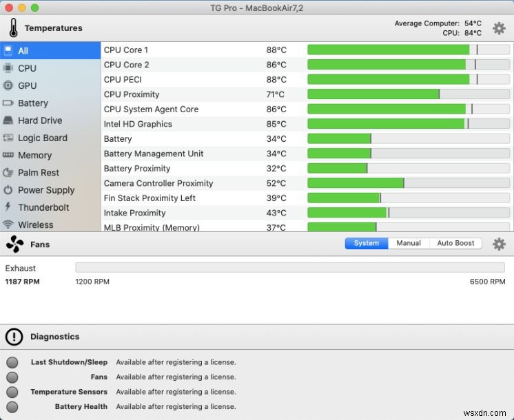
Task: Click the fan blades icon beside Fans
Action: click(14, 244)
